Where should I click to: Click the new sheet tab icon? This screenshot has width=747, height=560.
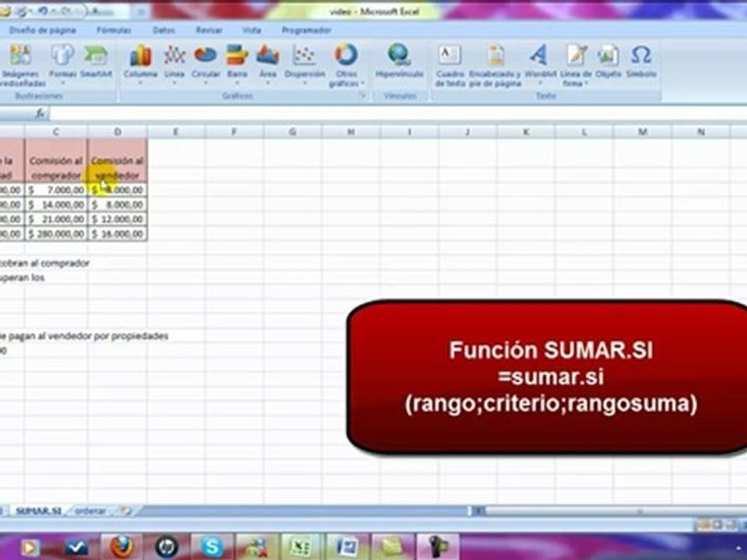click(125, 510)
